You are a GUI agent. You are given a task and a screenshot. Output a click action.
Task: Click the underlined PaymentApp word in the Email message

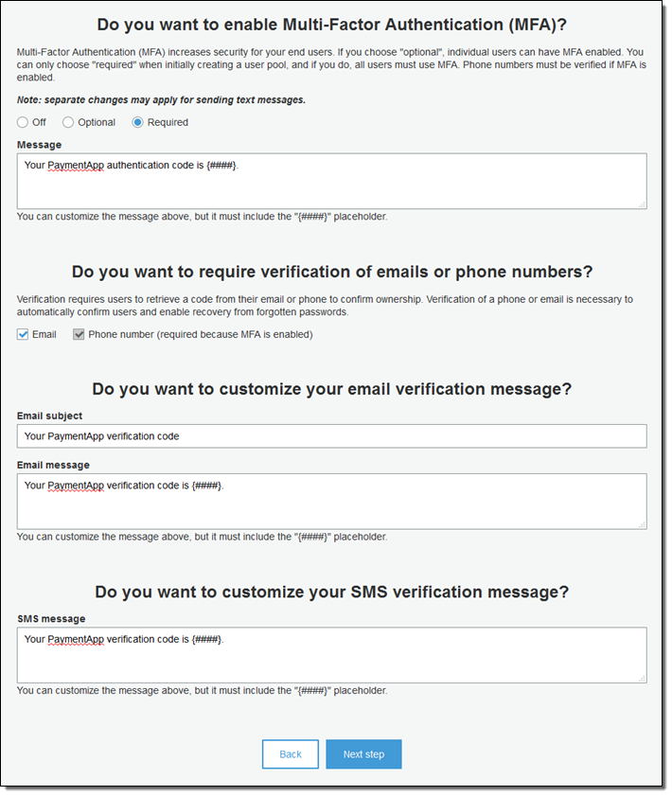click(76, 486)
